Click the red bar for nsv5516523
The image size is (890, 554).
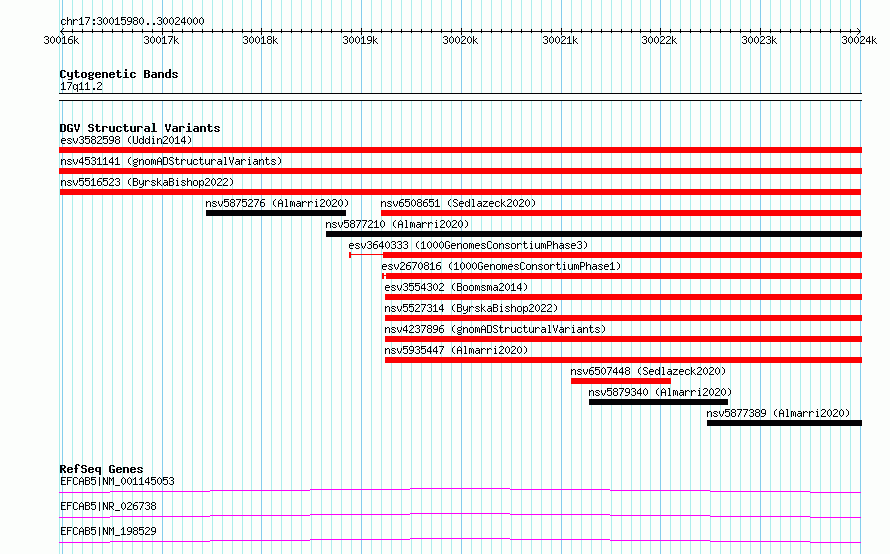(x=460, y=192)
